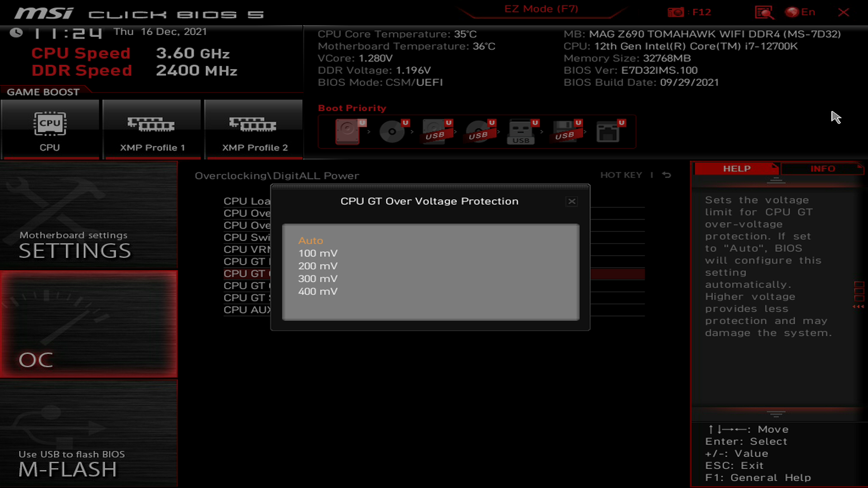Select the USB CD boot device (fourth boot icon)

[x=480, y=131]
